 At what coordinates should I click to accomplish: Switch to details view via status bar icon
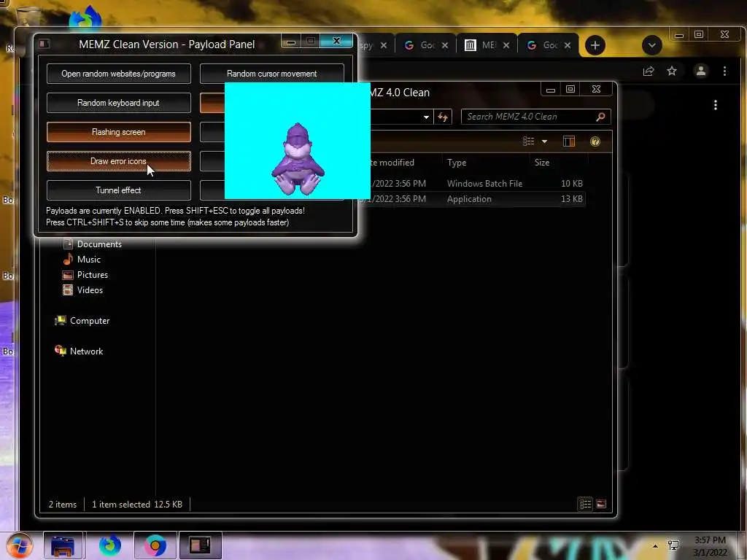click(x=585, y=505)
